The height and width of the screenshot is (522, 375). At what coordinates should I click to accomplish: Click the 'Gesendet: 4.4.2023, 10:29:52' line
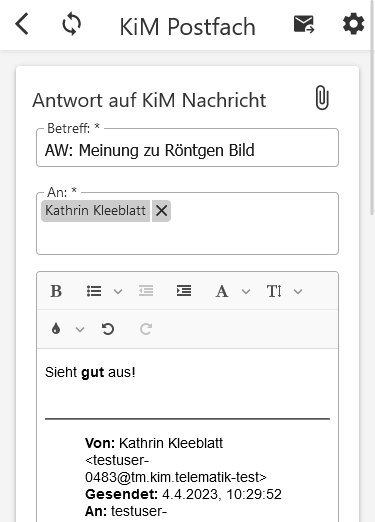[183, 494]
